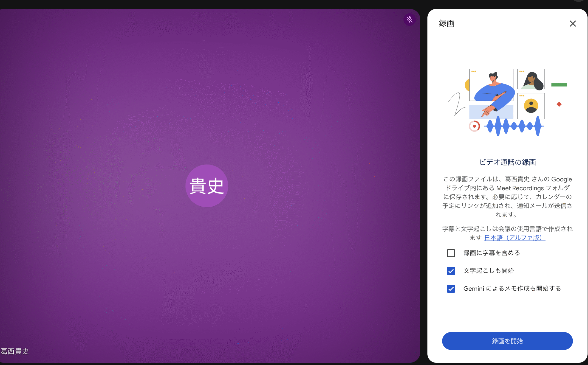The width and height of the screenshot is (588, 365).
Task: Click the Gemini によるメモ作成も開始する label
Action: coord(512,289)
